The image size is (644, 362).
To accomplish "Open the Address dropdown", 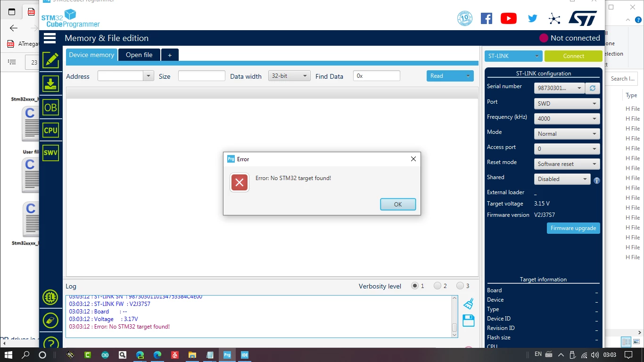I will (149, 76).
